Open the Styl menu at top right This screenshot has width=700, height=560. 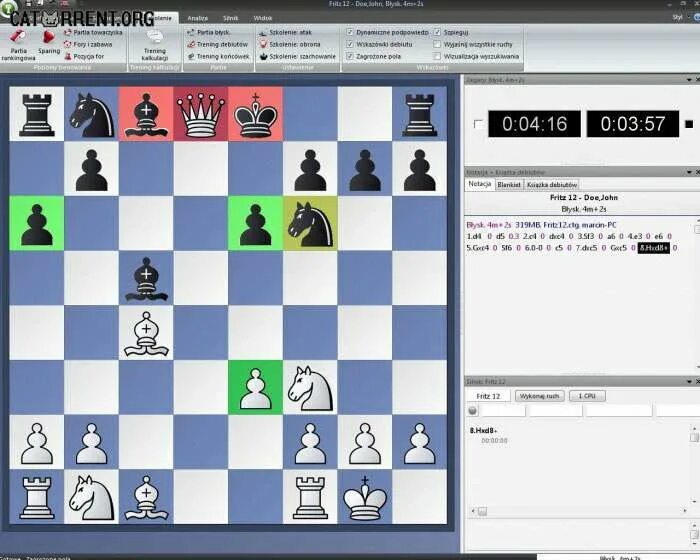tap(677, 17)
